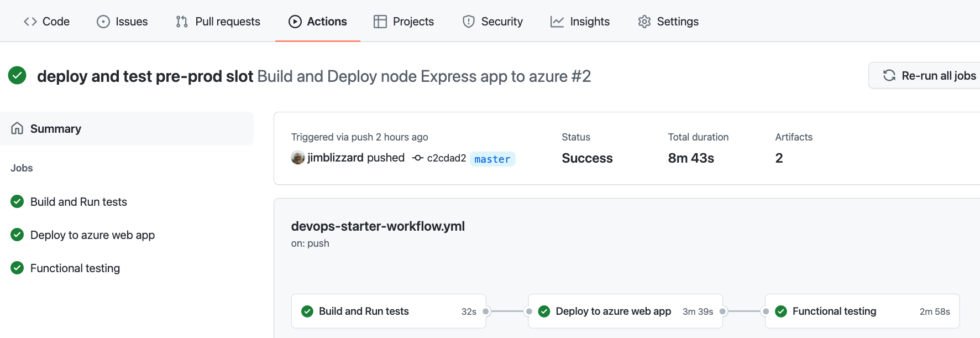The width and height of the screenshot is (980, 338).
Task: View the Insights tab
Action: click(x=580, y=22)
